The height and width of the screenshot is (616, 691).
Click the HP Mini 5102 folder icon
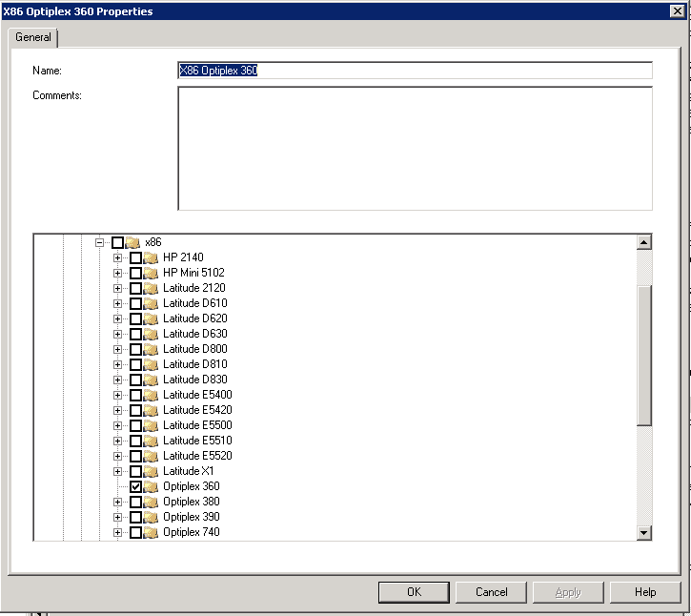(151, 273)
